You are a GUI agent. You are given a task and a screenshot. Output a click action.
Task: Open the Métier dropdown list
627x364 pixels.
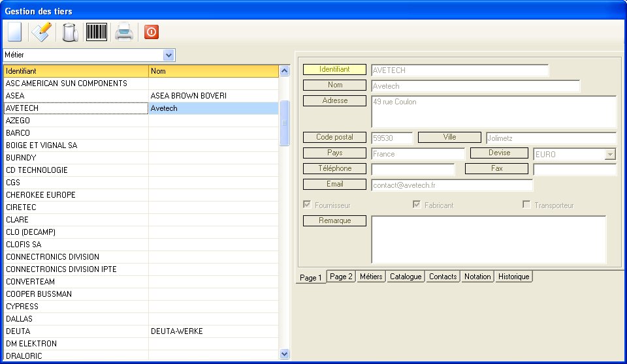point(169,55)
